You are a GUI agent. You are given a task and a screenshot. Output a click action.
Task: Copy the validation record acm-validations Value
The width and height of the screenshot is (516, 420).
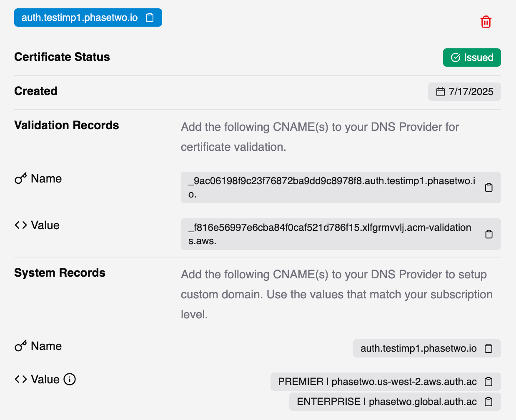[489, 234]
